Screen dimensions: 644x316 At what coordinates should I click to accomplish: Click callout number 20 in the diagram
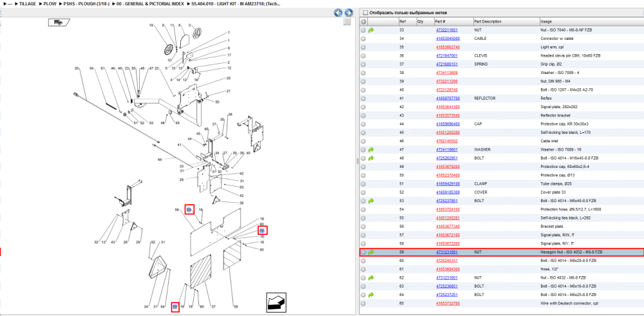[77, 68]
